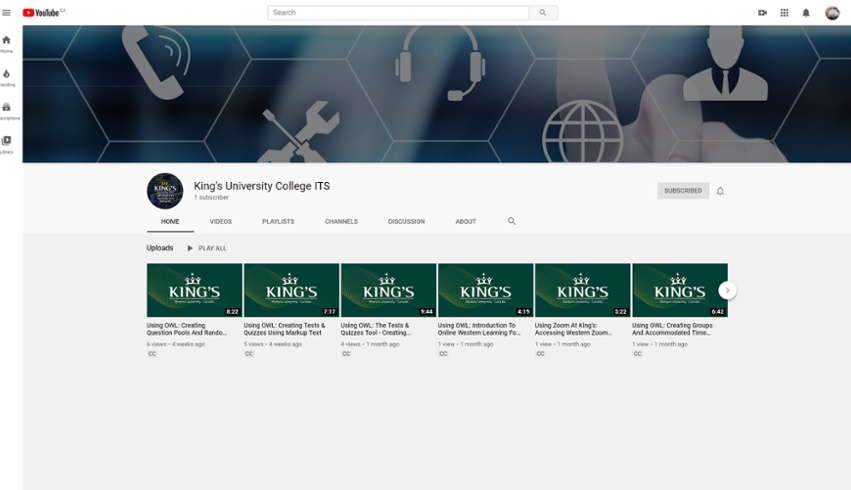Open the notifications bell in the header
The height and width of the screenshot is (490, 851).
tap(806, 12)
